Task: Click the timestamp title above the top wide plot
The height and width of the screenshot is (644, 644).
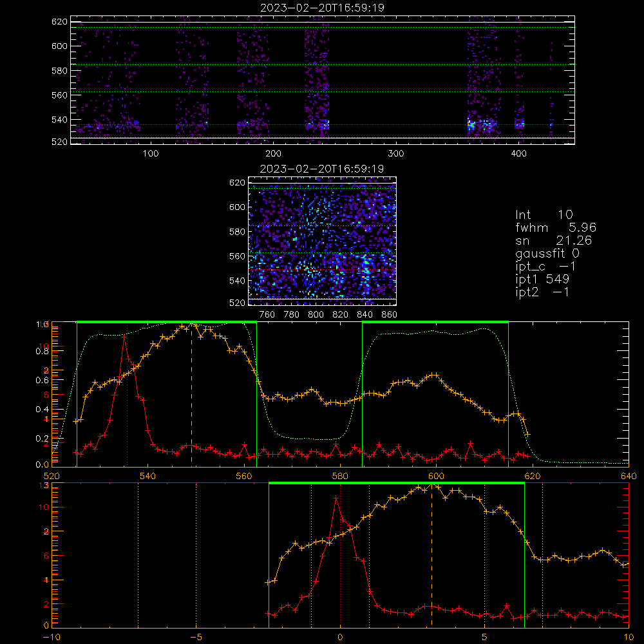Action: [x=322, y=8]
